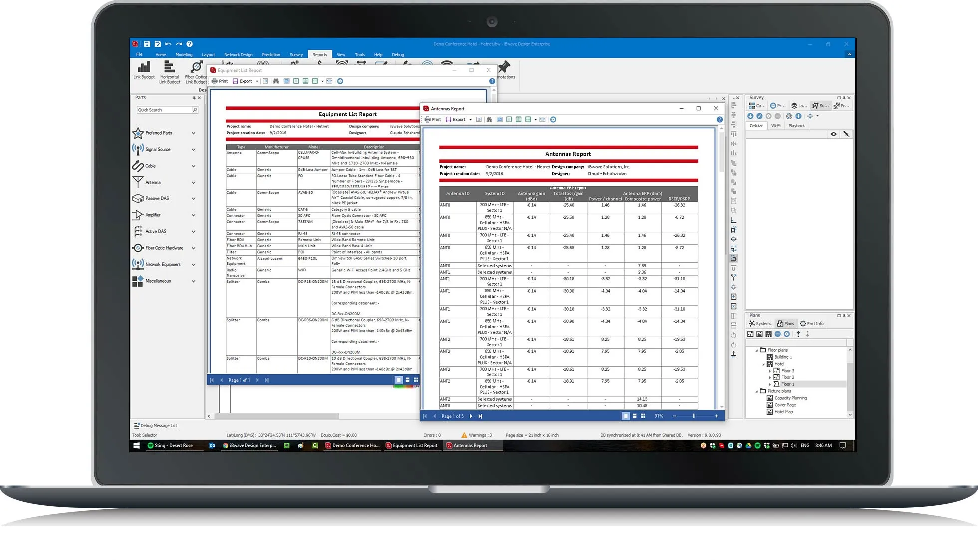Open Export dropdown arrow in Antennas Report

click(x=470, y=120)
